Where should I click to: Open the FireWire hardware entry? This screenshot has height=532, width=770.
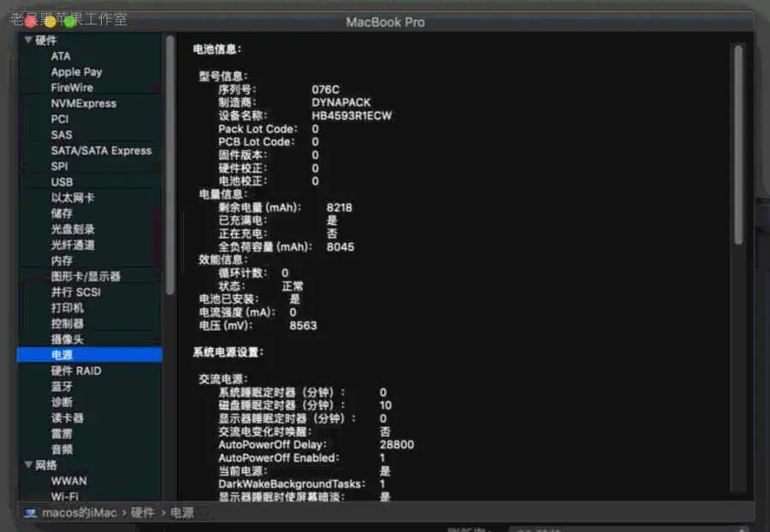tap(72, 88)
